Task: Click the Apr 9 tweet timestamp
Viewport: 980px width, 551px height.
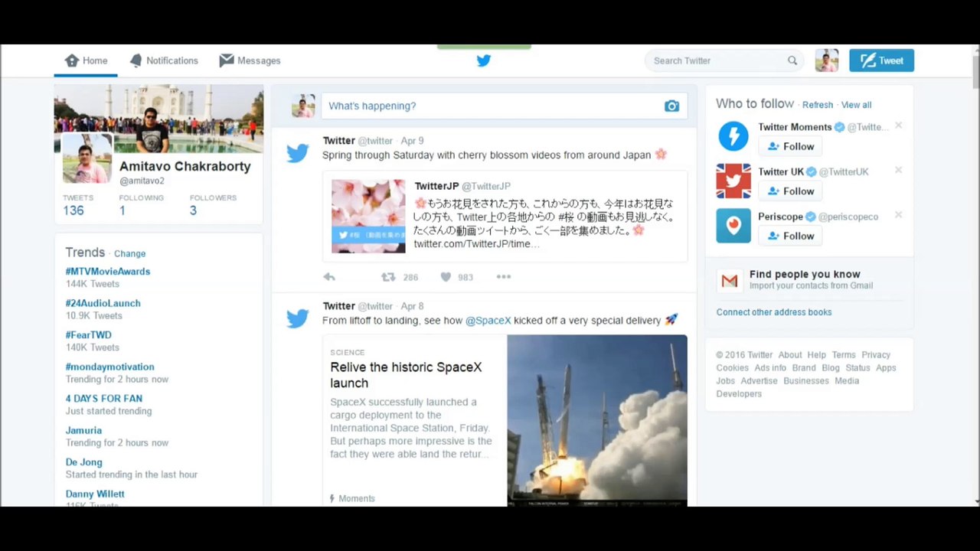Action: [412, 141]
